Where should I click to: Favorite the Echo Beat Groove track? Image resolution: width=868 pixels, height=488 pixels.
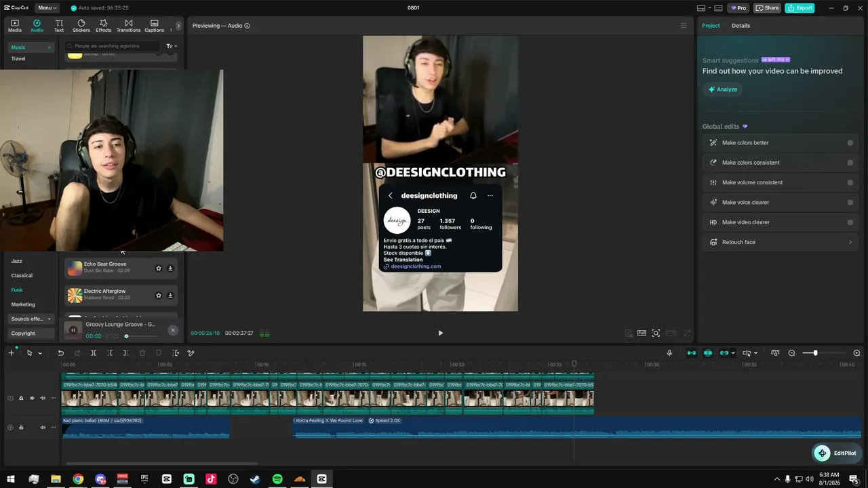[x=159, y=268]
